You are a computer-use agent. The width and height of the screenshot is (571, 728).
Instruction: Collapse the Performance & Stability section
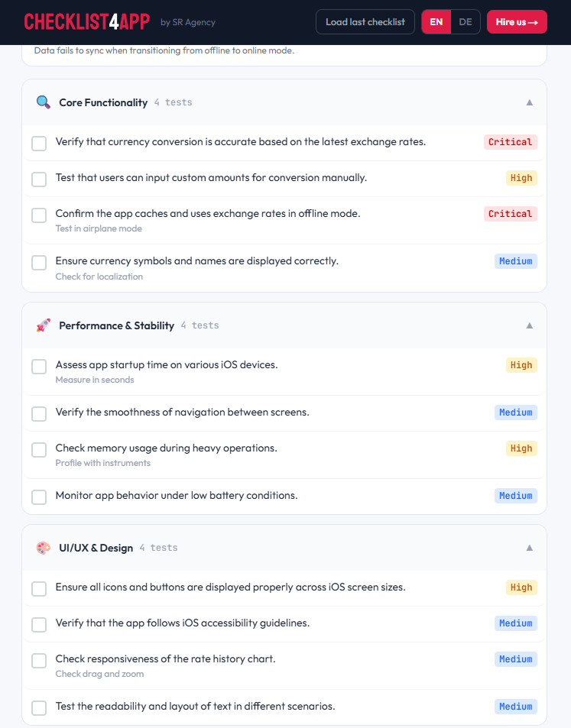[529, 325]
